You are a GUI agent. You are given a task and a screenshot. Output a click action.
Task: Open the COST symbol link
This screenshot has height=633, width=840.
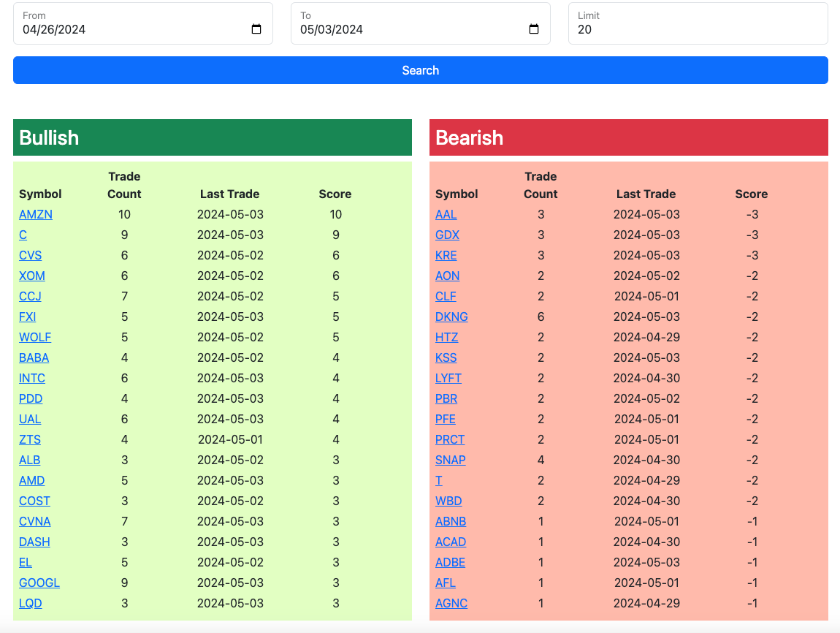pyautogui.click(x=34, y=501)
